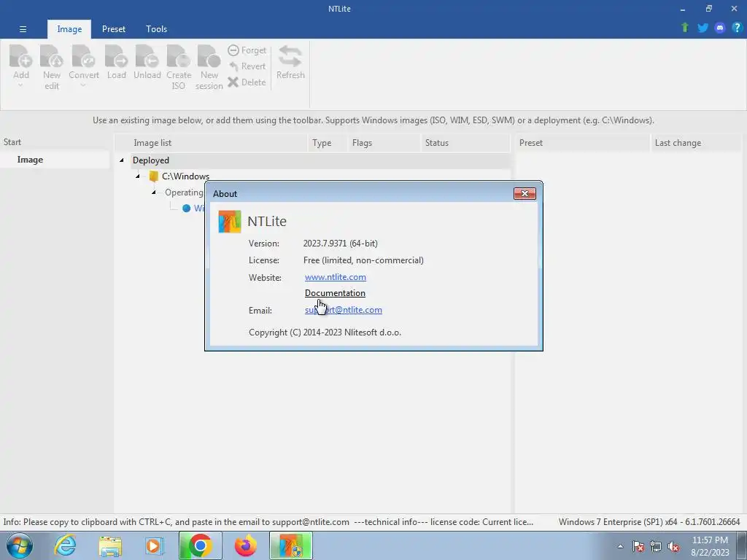Collapse the Deployed group
Screen dimensions: 747x560
pyautogui.click(x=122, y=160)
